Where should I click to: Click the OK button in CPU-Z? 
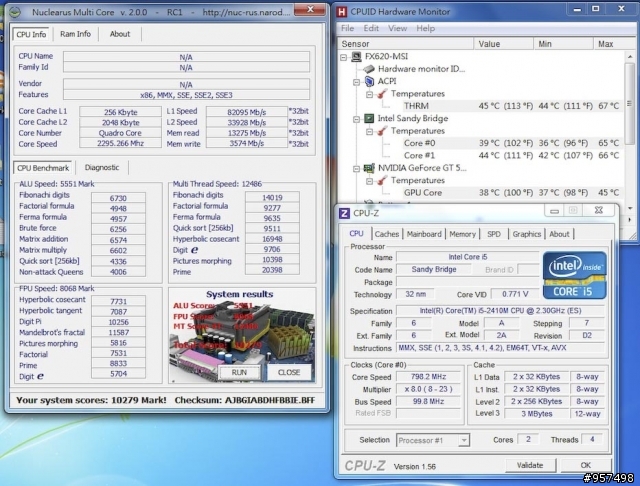tap(586, 465)
